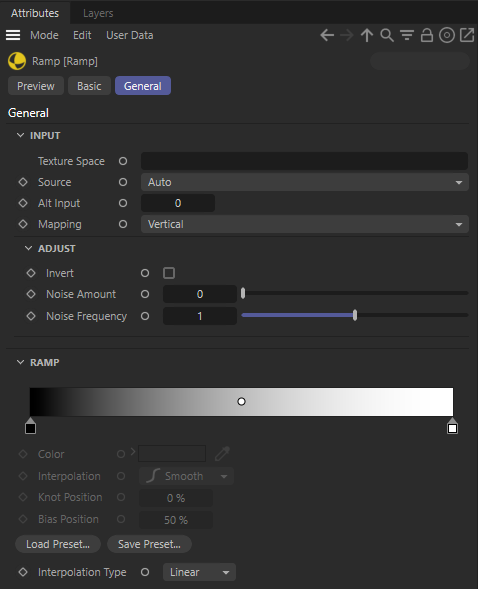Open the Source dropdown set to Auto
The height and width of the screenshot is (589, 478).
(x=305, y=182)
